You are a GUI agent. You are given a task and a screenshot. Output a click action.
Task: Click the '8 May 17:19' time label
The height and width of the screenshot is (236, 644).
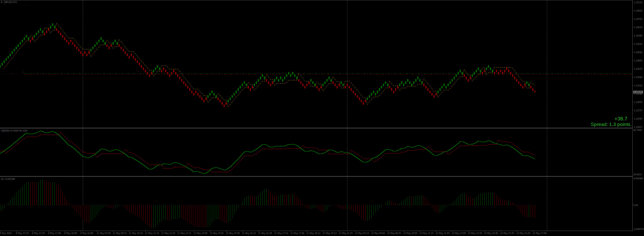[x=22, y=233]
